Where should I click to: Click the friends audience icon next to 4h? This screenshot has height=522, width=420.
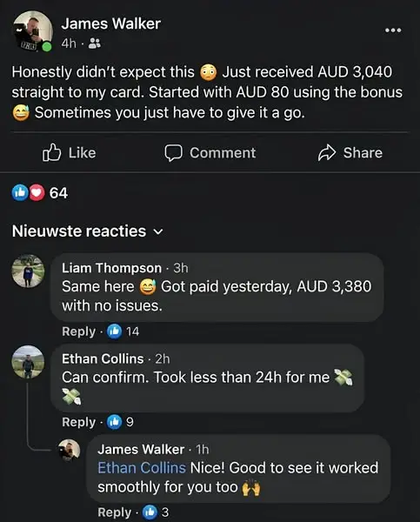pos(95,43)
